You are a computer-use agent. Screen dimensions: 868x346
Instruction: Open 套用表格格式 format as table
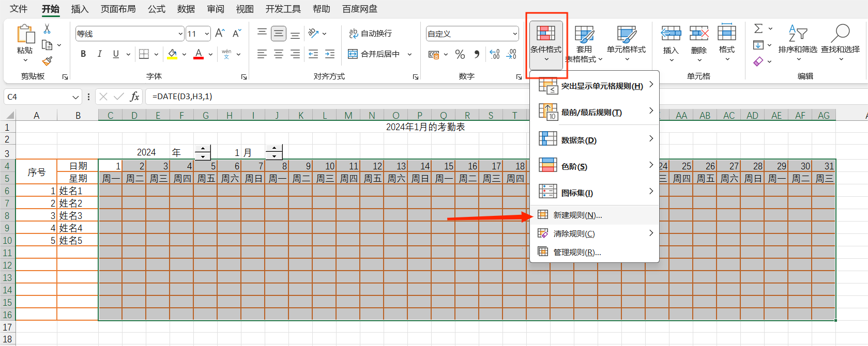(x=584, y=44)
